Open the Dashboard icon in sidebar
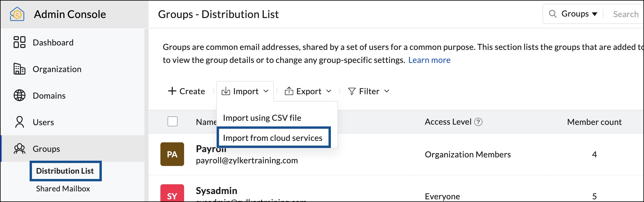The image size is (644, 202). (x=20, y=42)
